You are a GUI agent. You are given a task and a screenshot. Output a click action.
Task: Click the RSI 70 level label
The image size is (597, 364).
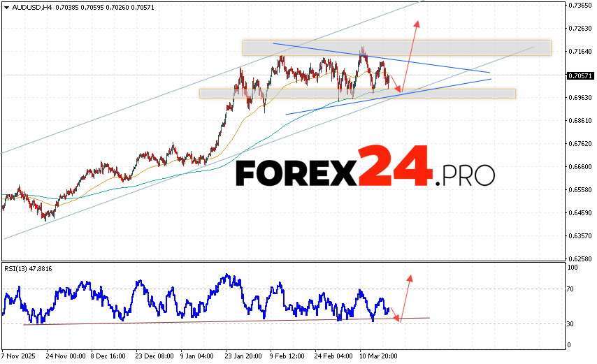[x=571, y=289]
